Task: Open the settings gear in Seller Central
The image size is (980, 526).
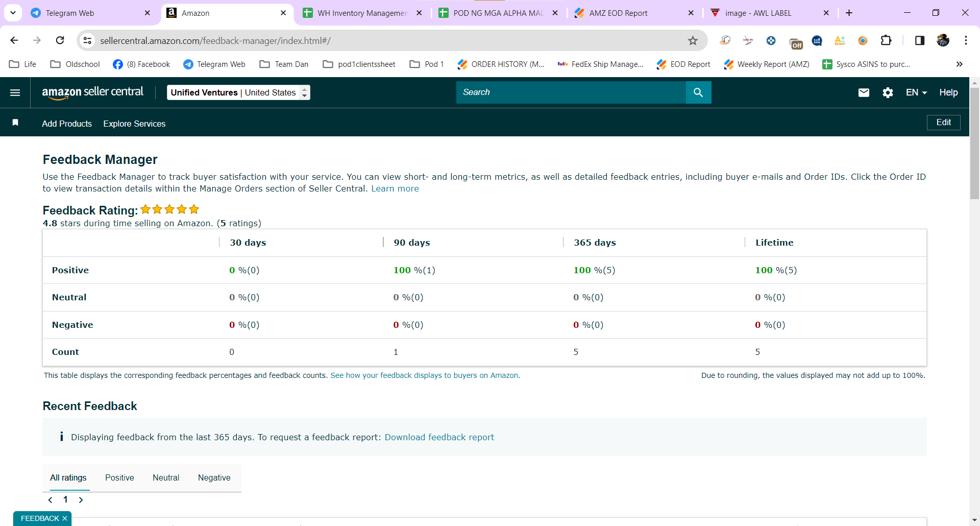Action: [x=888, y=92]
